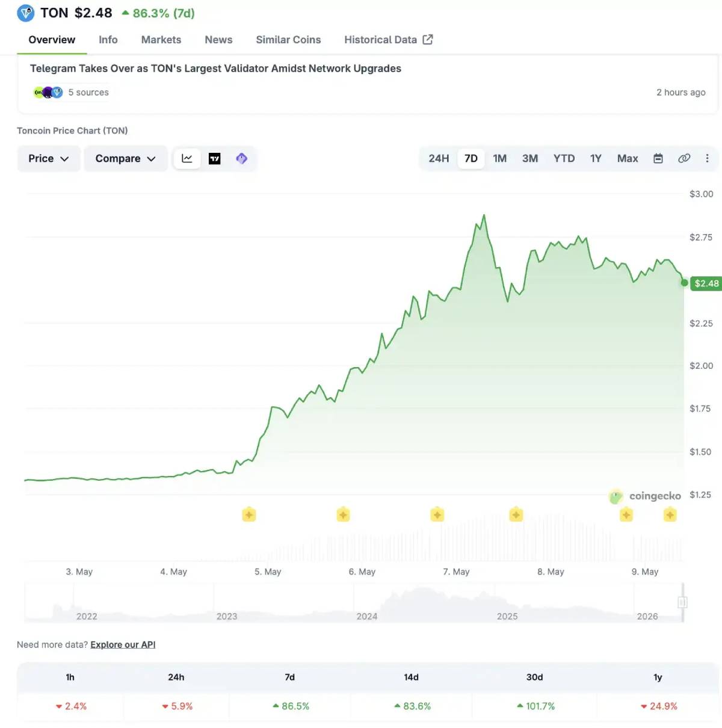
Task: Click the 2024 area in the range navigator
Action: coord(366,616)
